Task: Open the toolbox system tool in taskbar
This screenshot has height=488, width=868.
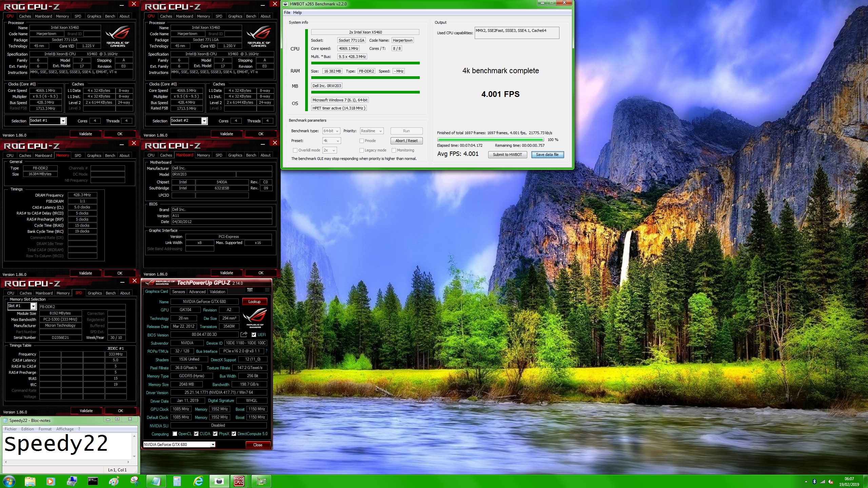Action: pyautogui.click(x=72, y=481)
